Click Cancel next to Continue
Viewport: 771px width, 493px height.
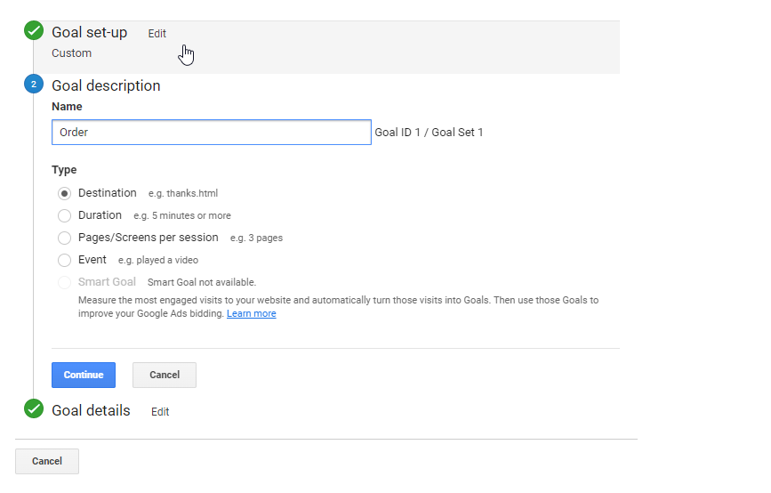click(x=164, y=375)
